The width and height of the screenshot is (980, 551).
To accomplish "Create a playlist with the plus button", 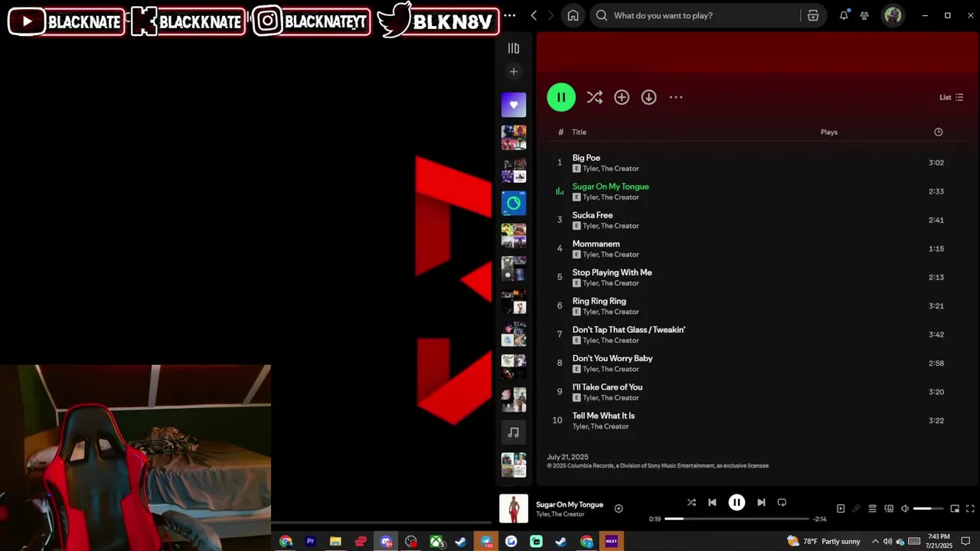I will pyautogui.click(x=514, y=72).
